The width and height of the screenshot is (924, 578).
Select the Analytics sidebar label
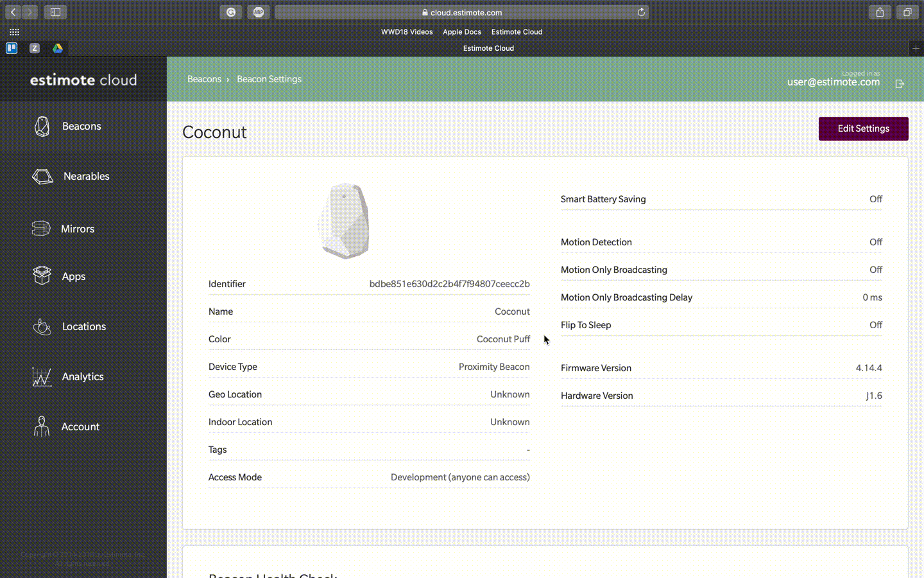pos(83,377)
